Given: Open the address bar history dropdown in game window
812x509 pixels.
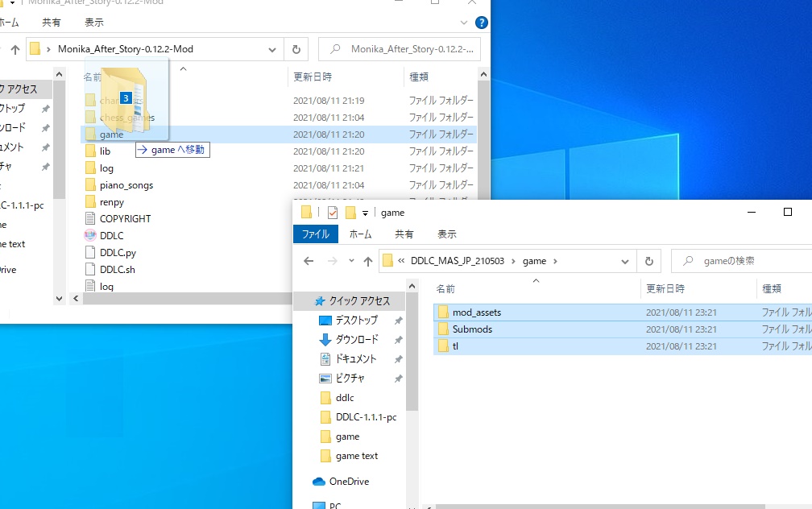Looking at the screenshot, I should click(625, 262).
